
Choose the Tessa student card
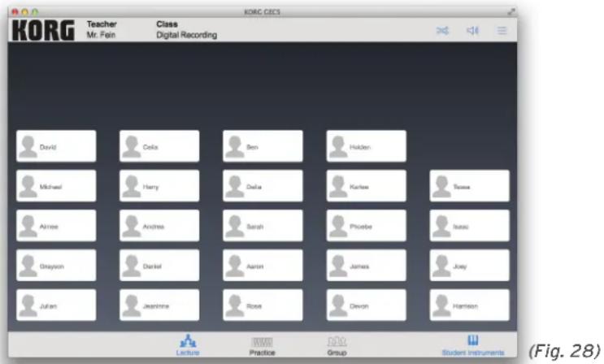coord(470,186)
